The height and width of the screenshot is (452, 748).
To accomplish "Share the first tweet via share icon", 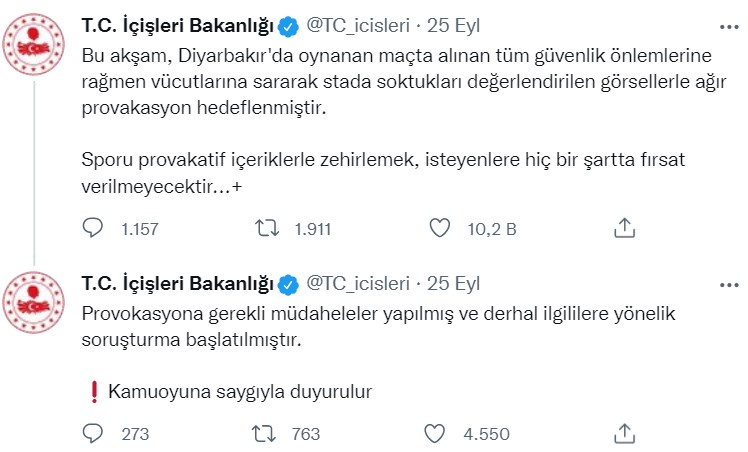I will point(625,229).
